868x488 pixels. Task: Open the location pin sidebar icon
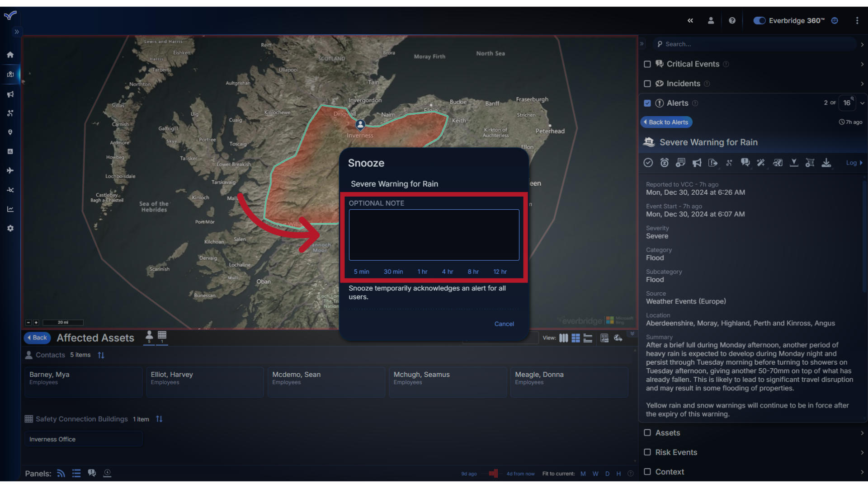coord(10,132)
